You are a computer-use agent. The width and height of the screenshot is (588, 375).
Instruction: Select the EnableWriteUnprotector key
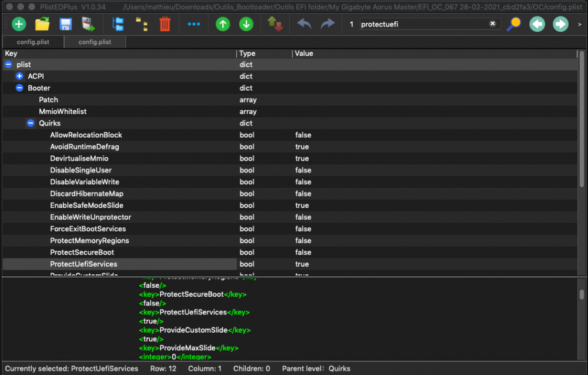point(91,217)
